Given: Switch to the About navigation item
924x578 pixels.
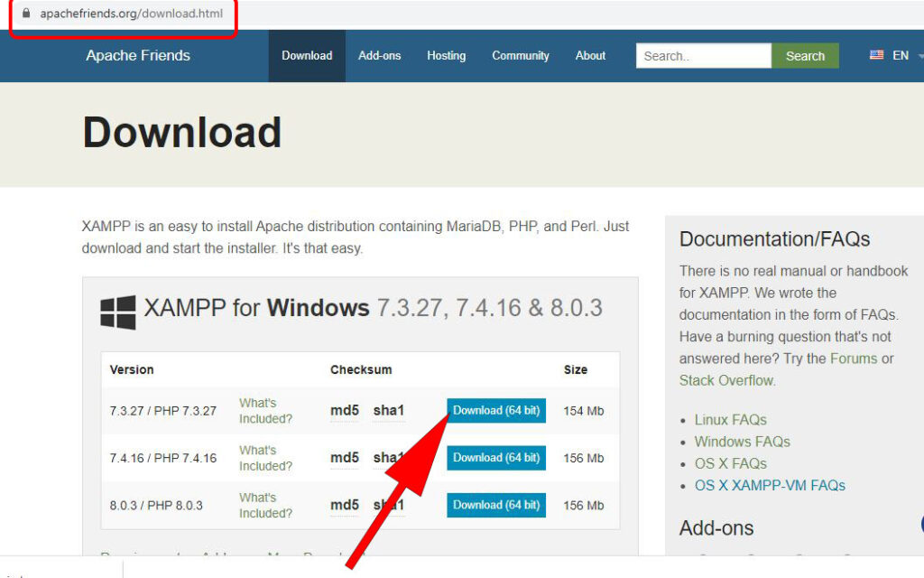Looking at the screenshot, I should coord(590,55).
